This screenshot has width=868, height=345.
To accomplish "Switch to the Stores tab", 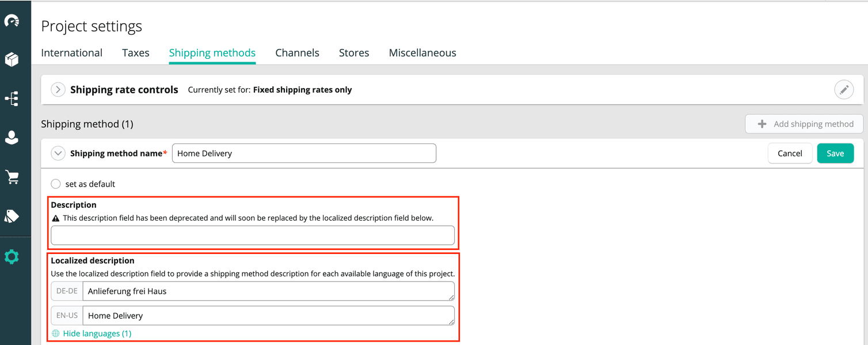I will click(353, 52).
